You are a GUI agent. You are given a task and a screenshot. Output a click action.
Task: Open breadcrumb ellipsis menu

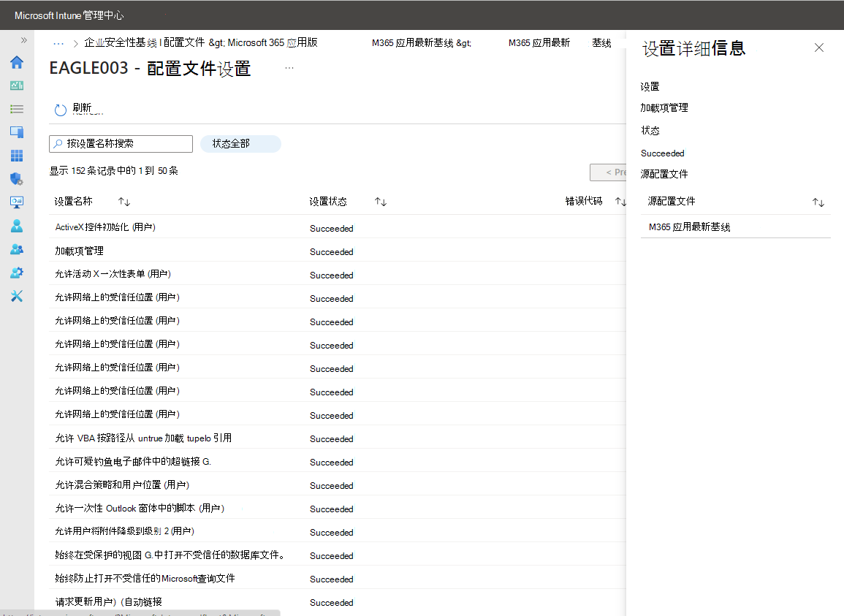tap(58, 43)
